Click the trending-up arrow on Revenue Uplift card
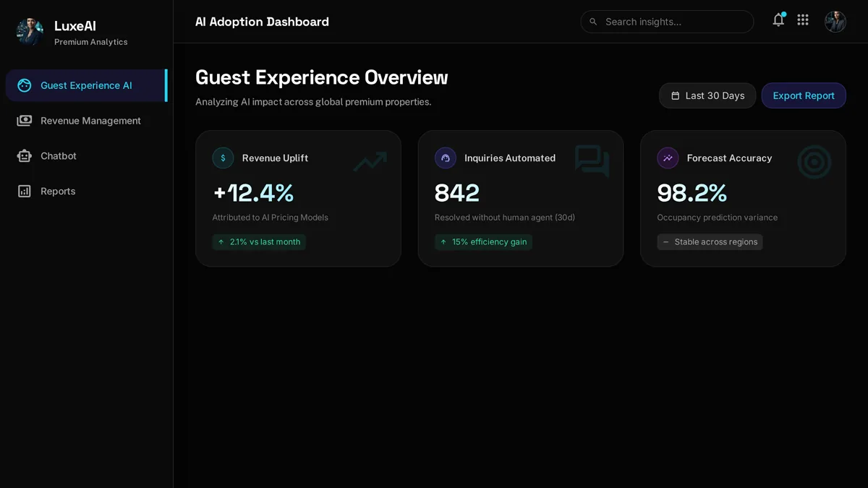The width and height of the screenshot is (868, 488). (x=370, y=162)
